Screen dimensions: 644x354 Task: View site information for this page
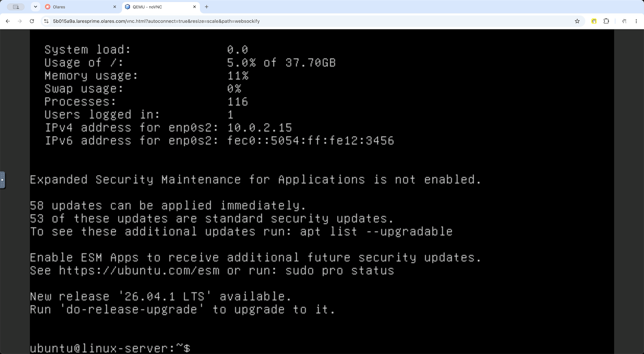pos(46,21)
